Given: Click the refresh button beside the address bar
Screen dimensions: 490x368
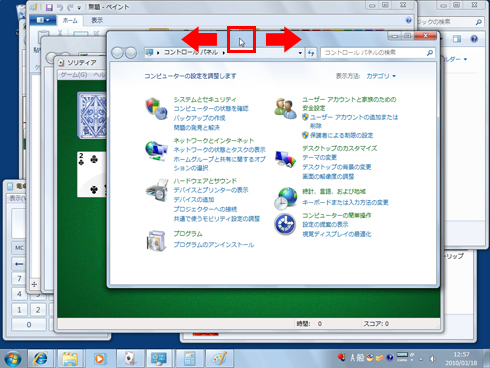Looking at the screenshot, I should click(x=311, y=53).
